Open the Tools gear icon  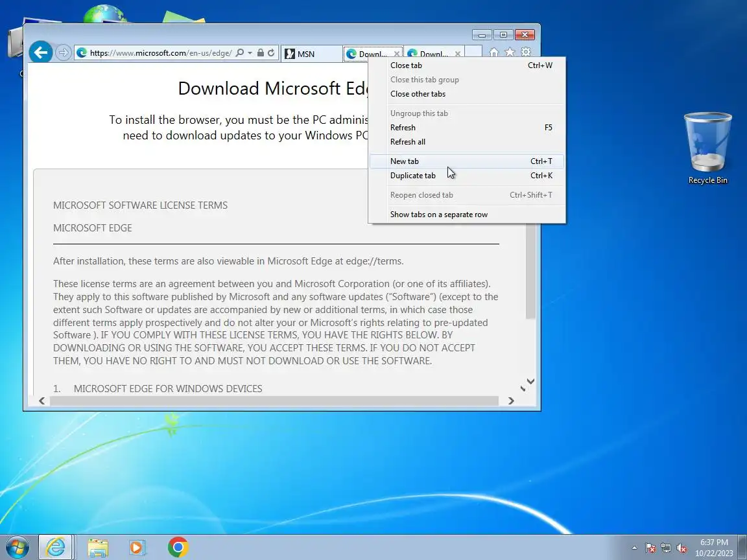[x=526, y=52]
